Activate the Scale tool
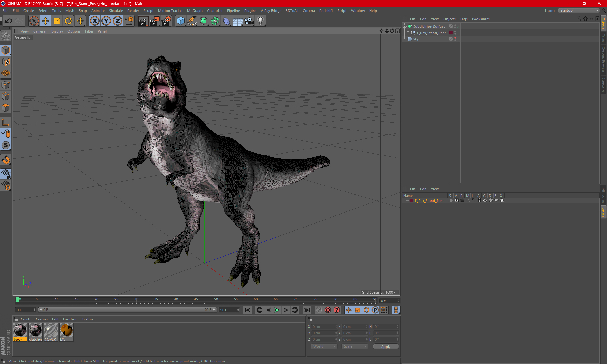This screenshot has height=364, width=607. click(x=57, y=21)
